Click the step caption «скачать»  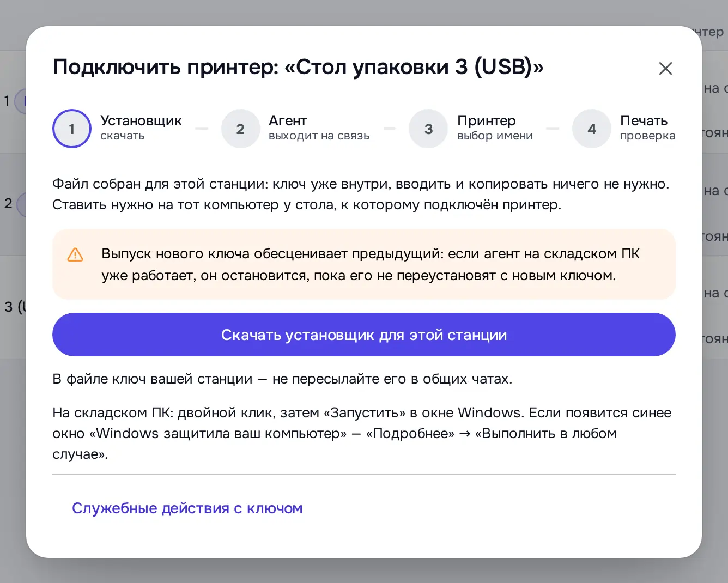(122, 136)
